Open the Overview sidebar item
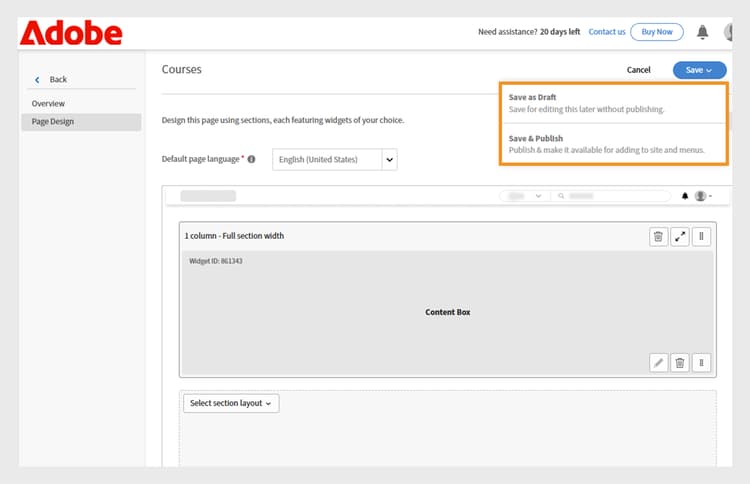Screen dimensions: 750x484 48,103
